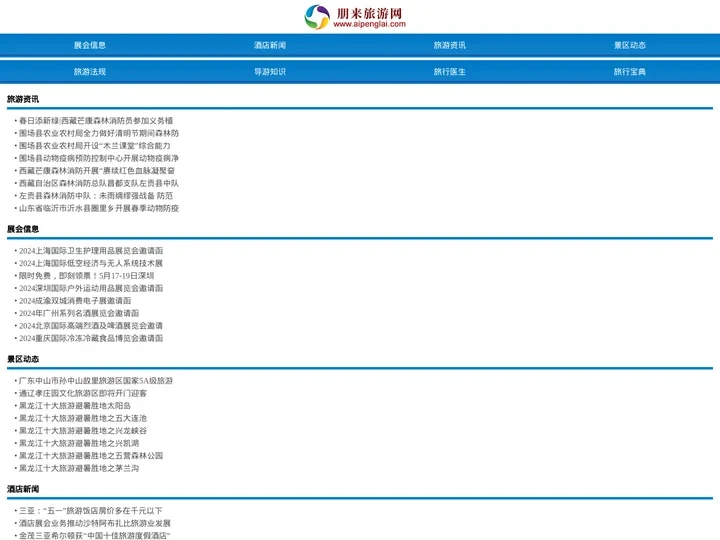This screenshot has width=720, height=540.
Task: Open 黑龙江十大旅游避暑胜地之茅兰沟
Action: click(x=79, y=468)
